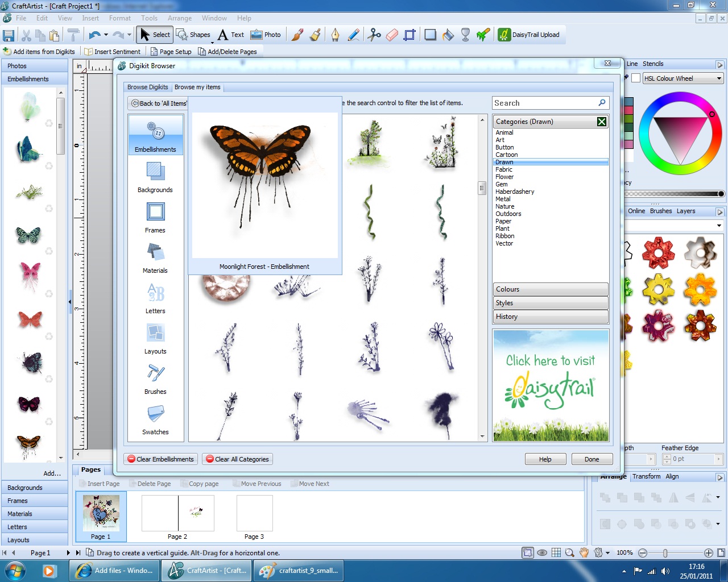
Task: Click the DaisyTrail visit banner
Action: click(x=551, y=385)
